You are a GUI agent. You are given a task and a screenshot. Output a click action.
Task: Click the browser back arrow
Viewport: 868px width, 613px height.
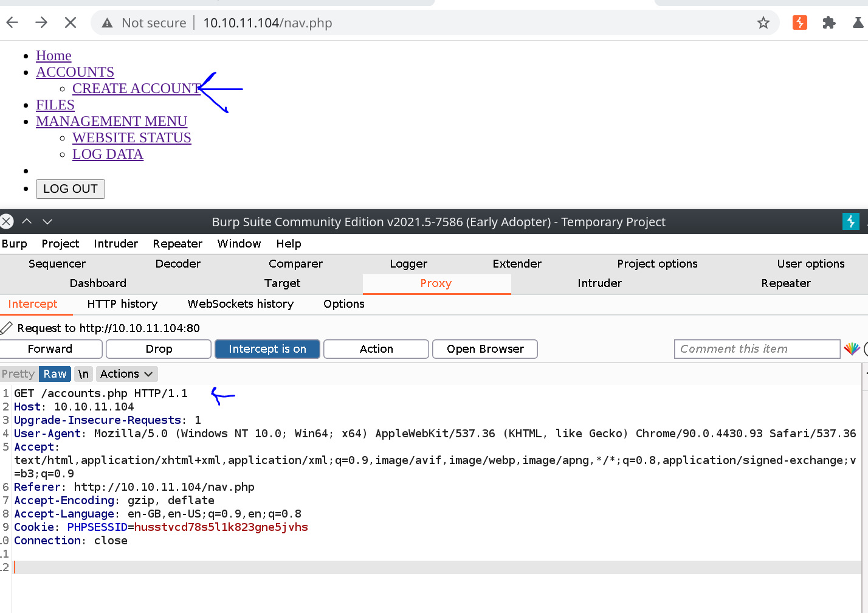tap(12, 23)
